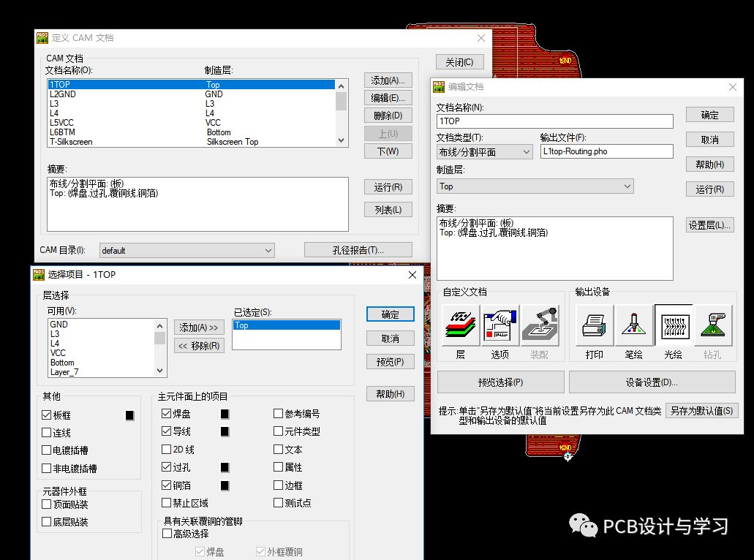Screen dimensions: 754x560
Task: Open the 孔径报告(T)... button
Action: click(358, 250)
